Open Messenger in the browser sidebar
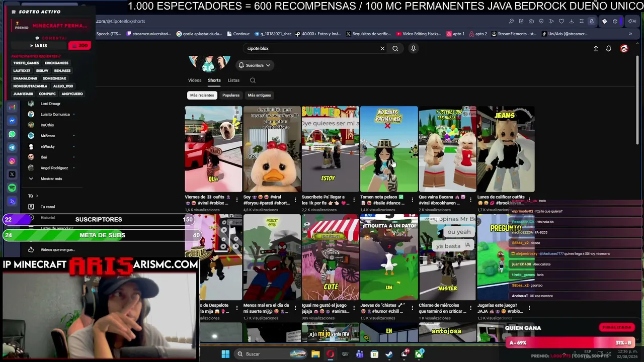This screenshot has height=362, width=644. click(13, 121)
